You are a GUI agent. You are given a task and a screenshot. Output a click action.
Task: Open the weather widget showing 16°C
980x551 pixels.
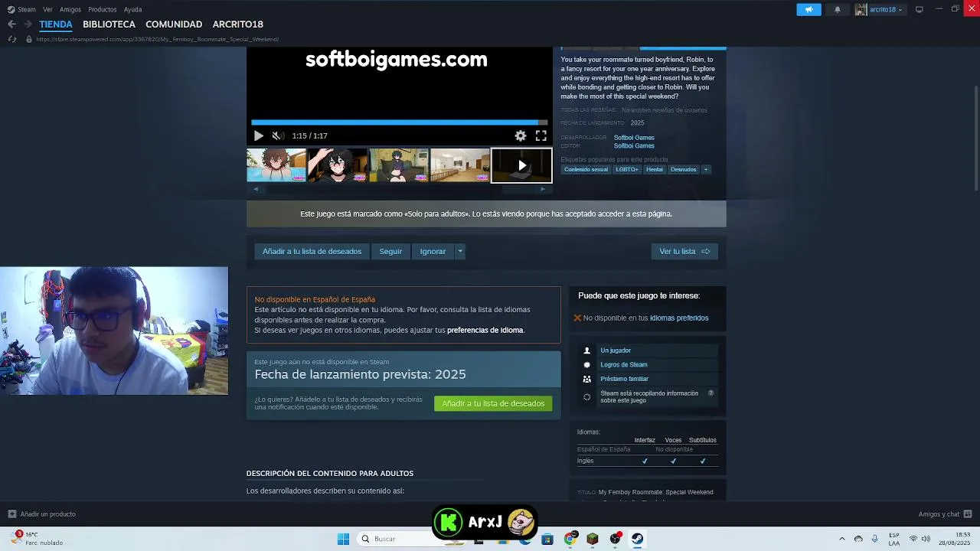[x=37, y=539]
